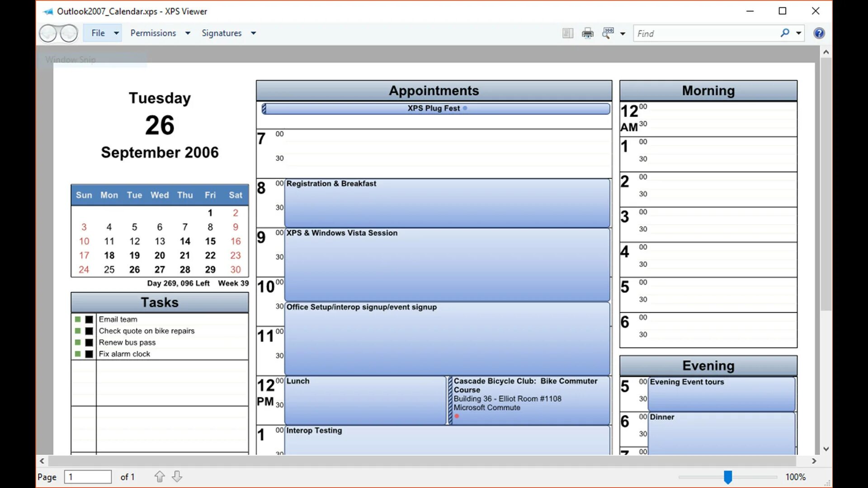
Task: Expand the zoom options dropdown arrow
Action: coord(623,33)
